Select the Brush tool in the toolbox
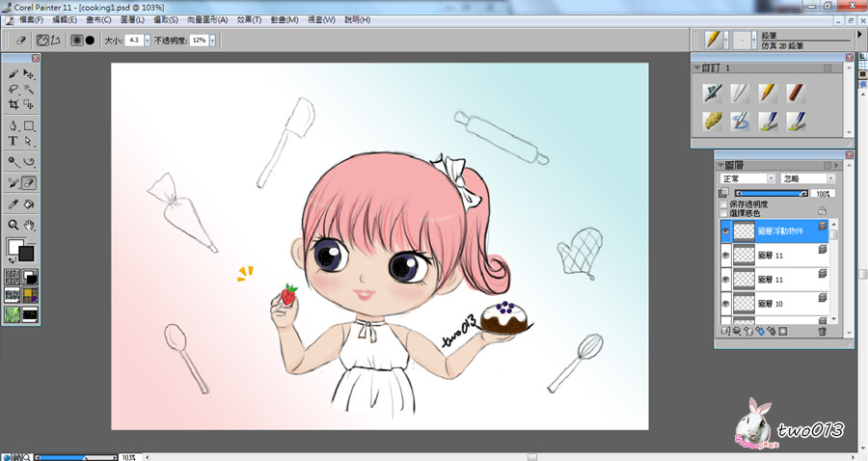This screenshot has width=868, height=461. coord(14,73)
